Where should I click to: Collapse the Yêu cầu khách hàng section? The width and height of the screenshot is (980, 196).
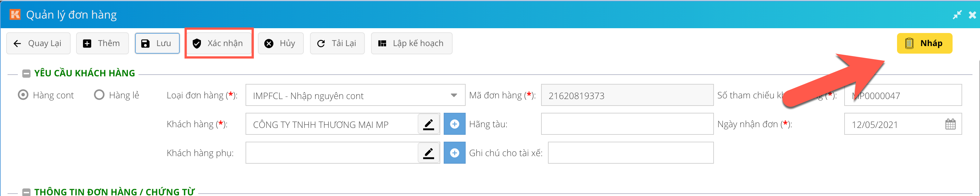(26, 74)
